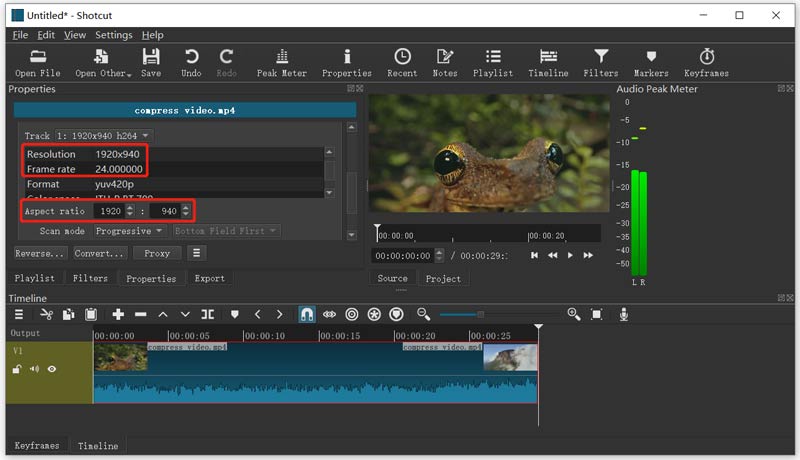Show the Recent files panel

pyautogui.click(x=402, y=63)
